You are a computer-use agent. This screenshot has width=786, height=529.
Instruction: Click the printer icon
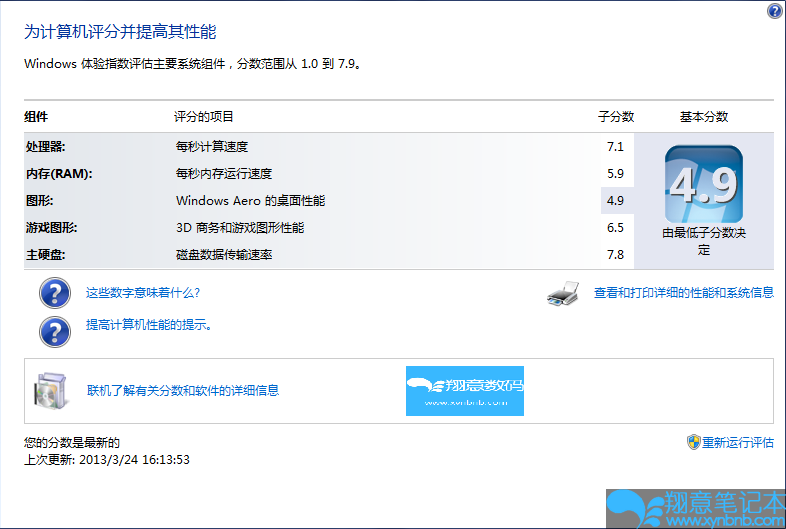tap(564, 294)
